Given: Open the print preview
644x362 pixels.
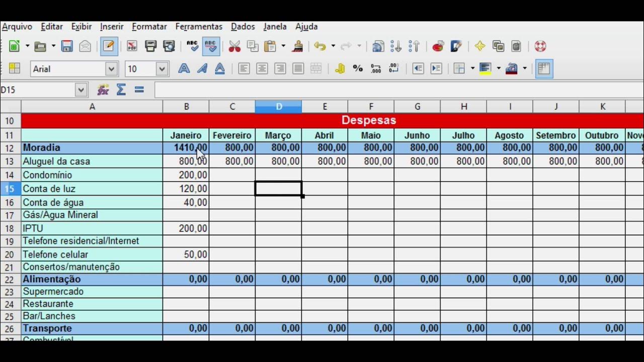Looking at the screenshot, I should [x=169, y=46].
